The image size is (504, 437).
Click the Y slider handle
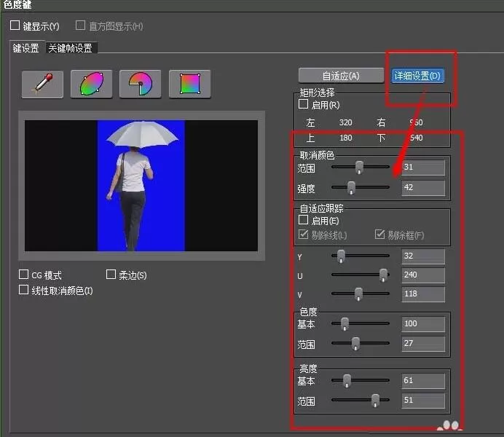[x=341, y=256]
